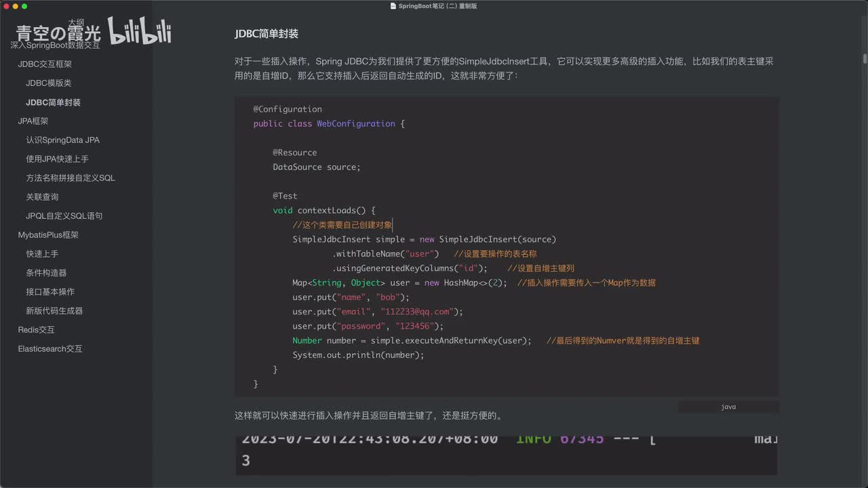Click the JDBC简单封装 article heading
The image size is (868, 488).
267,34
